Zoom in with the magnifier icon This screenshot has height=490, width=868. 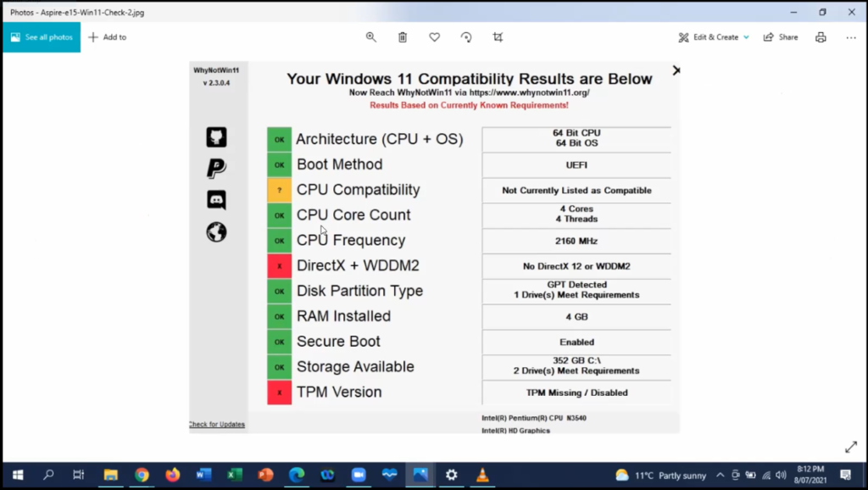371,37
